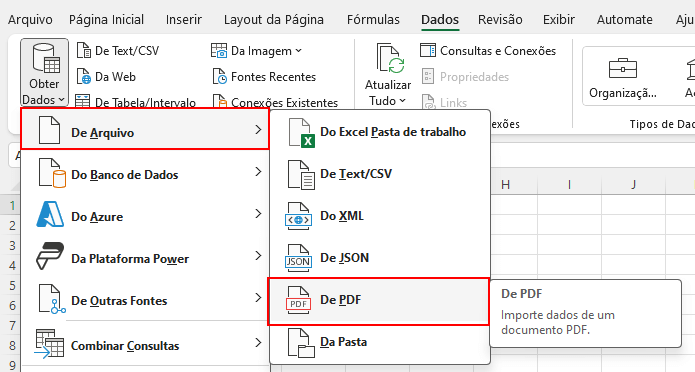This screenshot has height=372, width=695.
Task: Select column header H
Action: tap(505, 185)
